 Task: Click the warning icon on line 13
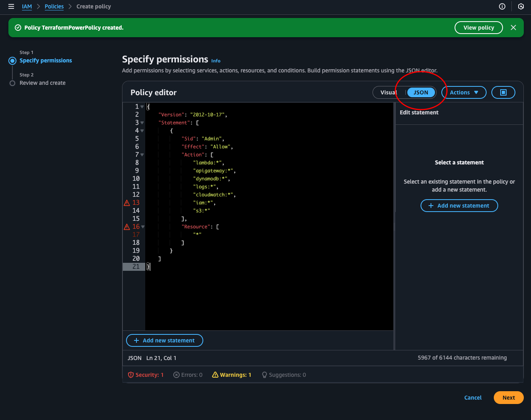pos(127,203)
